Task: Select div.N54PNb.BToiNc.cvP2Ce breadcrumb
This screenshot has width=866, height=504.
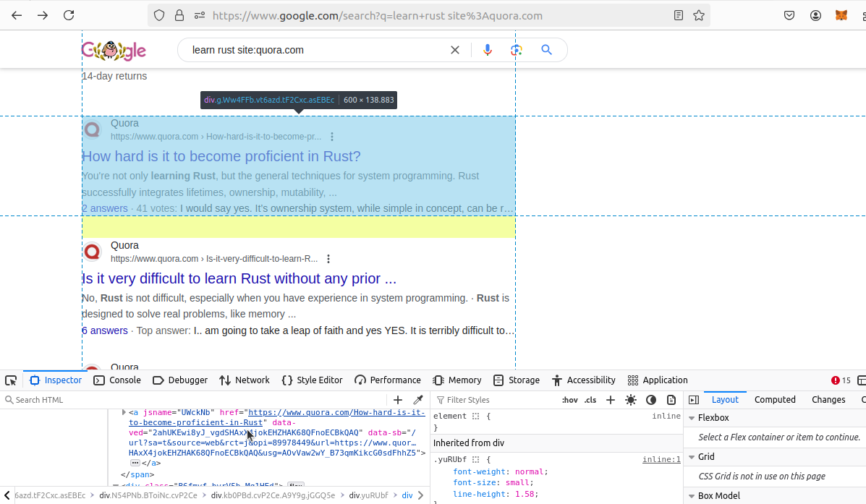Action: click(x=148, y=496)
